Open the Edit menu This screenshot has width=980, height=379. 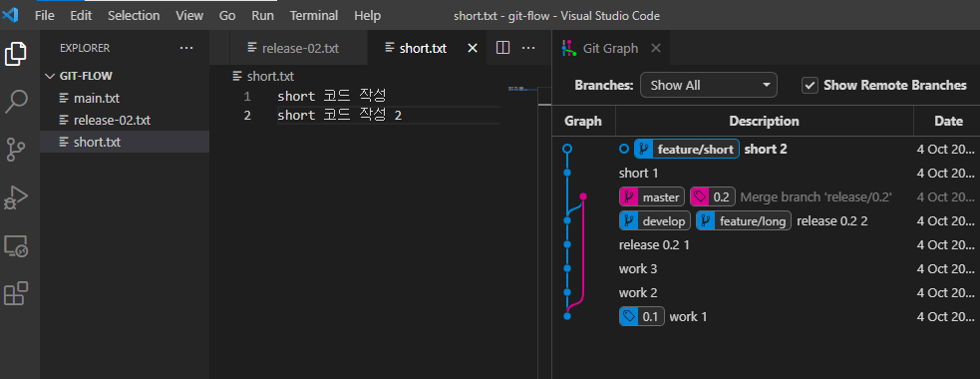[81, 15]
